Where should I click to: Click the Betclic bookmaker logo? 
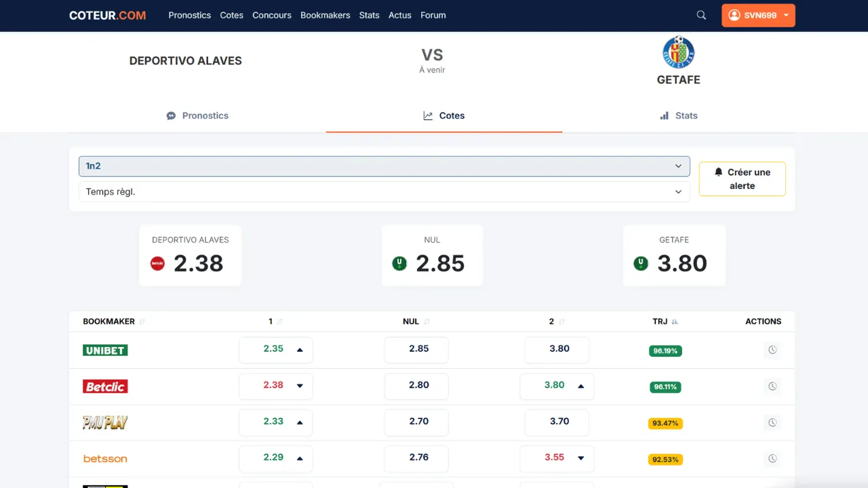click(x=105, y=386)
